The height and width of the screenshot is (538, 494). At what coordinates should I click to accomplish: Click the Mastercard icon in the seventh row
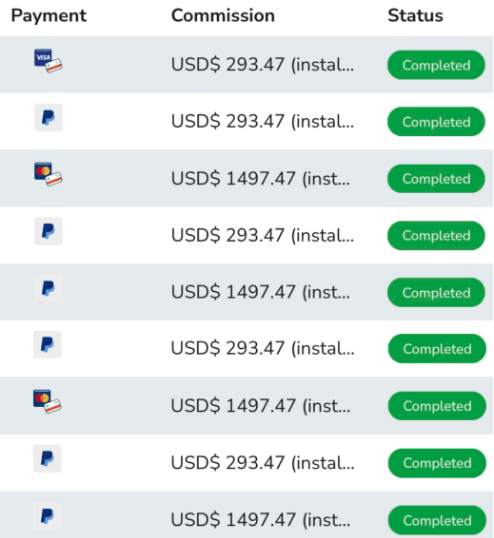point(47,401)
